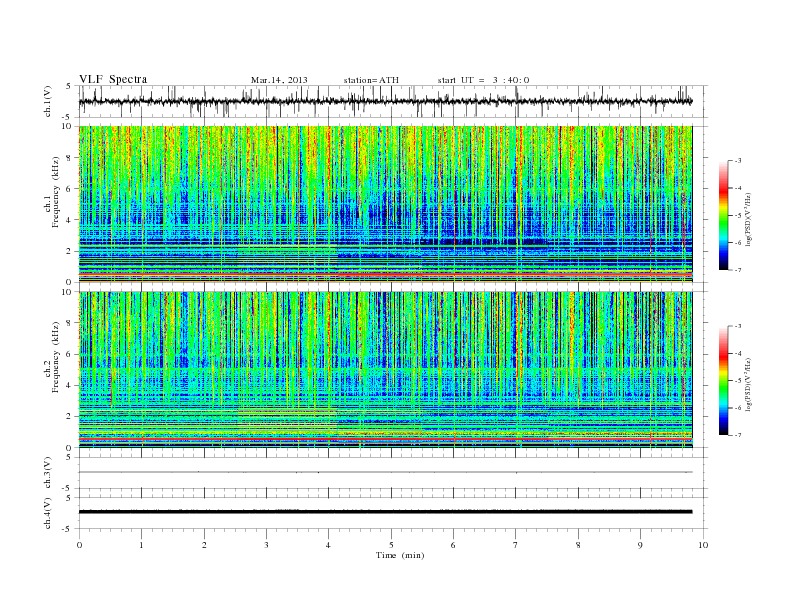Select the "start UT = 3 :40: 0" label
Viewport: 792px width, 612px height.
pyautogui.click(x=483, y=80)
